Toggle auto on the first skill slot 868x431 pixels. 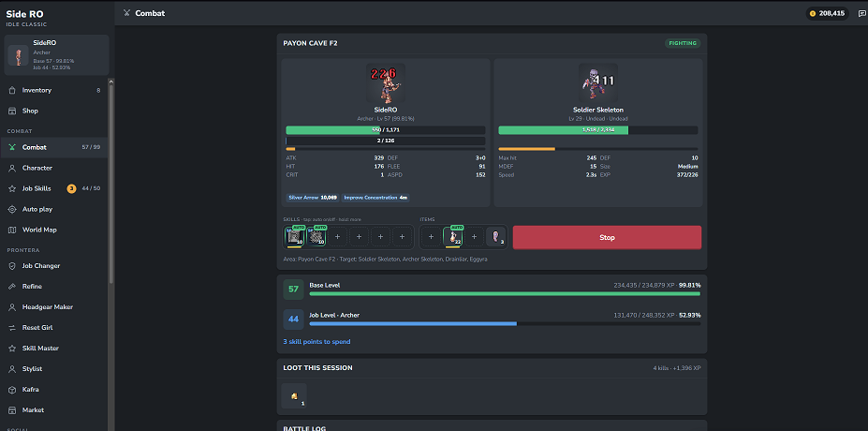295,237
